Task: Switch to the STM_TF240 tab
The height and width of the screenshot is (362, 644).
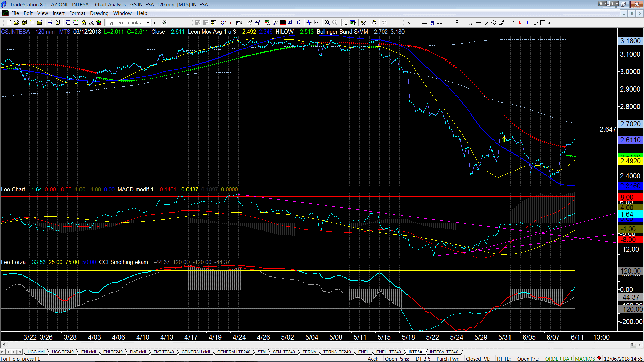Action: pyautogui.click(x=284, y=352)
